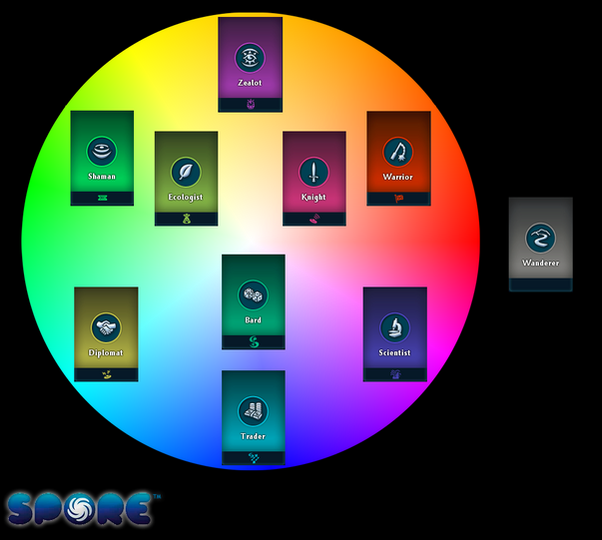Image resolution: width=602 pixels, height=540 pixels.
Task: Click small symbol at bottom of Ecologist card
Action: pos(186,219)
